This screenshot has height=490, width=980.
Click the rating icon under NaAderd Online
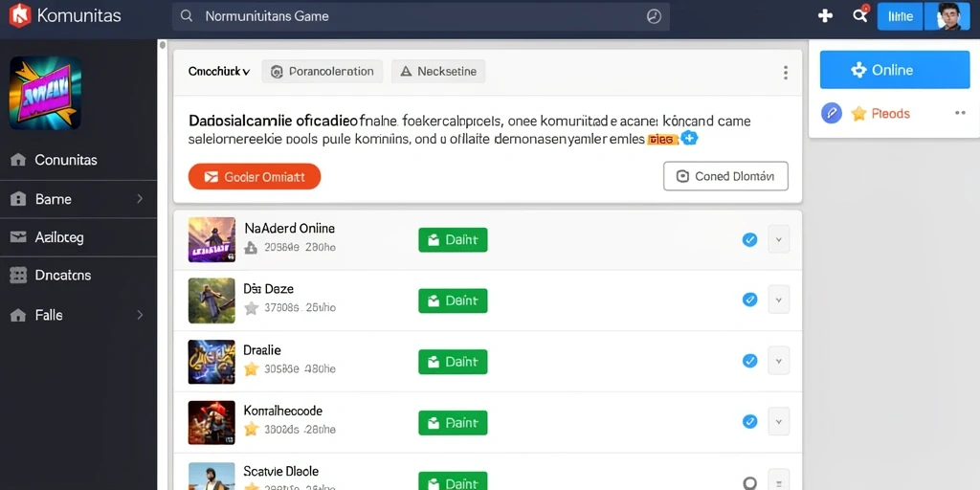251,248
